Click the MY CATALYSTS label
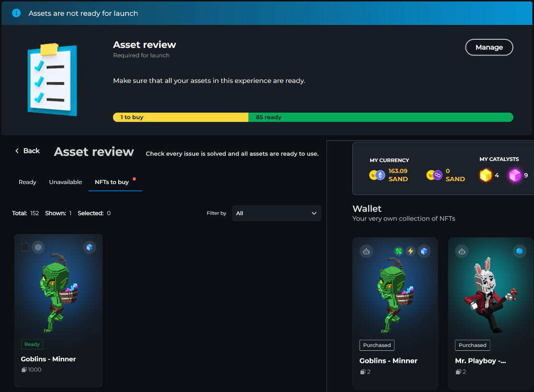 pyautogui.click(x=499, y=159)
